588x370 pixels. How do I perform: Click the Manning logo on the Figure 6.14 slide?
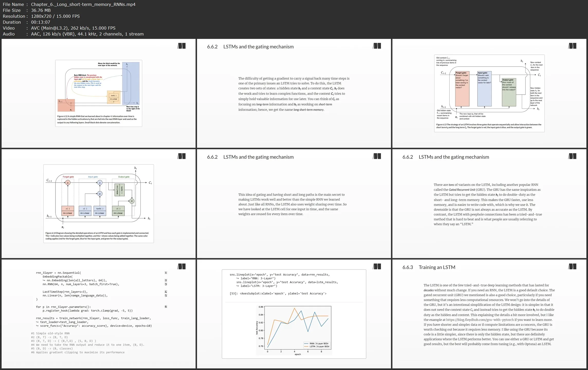pos(182,156)
